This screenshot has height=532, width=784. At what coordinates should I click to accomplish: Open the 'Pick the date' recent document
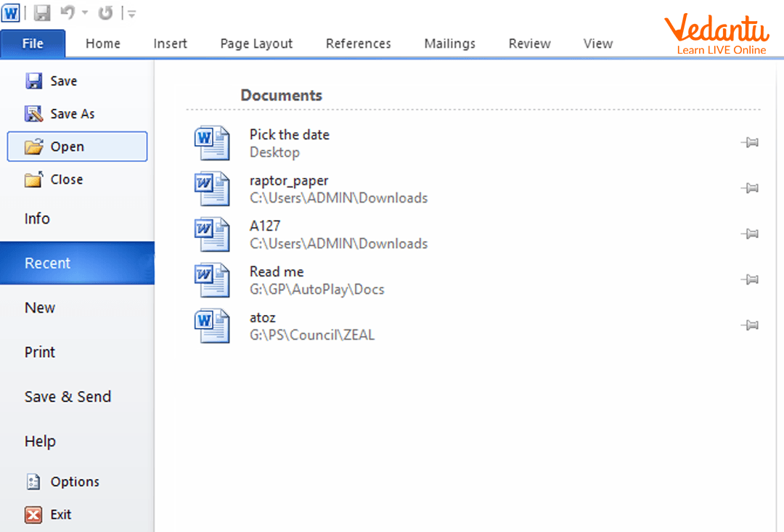point(289,135)
